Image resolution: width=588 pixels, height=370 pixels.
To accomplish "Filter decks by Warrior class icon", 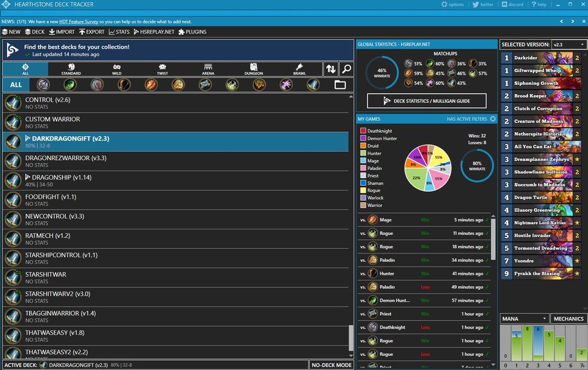I will [x=313, y=85].
